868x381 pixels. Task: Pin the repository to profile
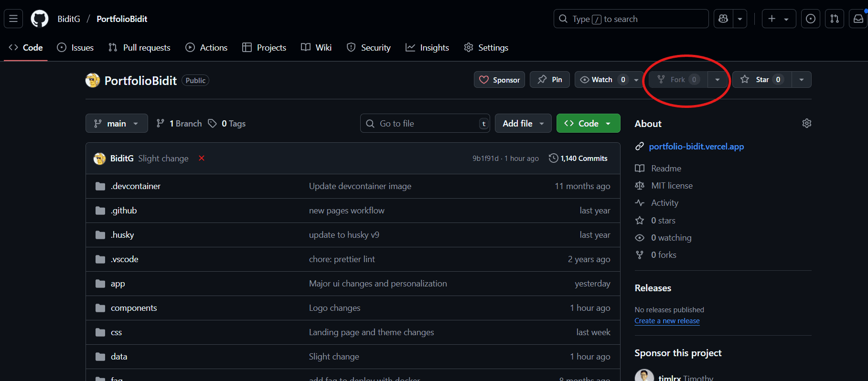click(550, 80)
